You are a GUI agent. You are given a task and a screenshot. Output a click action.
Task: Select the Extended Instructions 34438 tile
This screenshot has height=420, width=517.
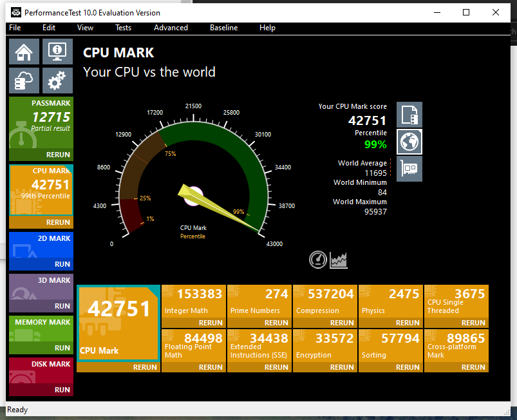259,347
